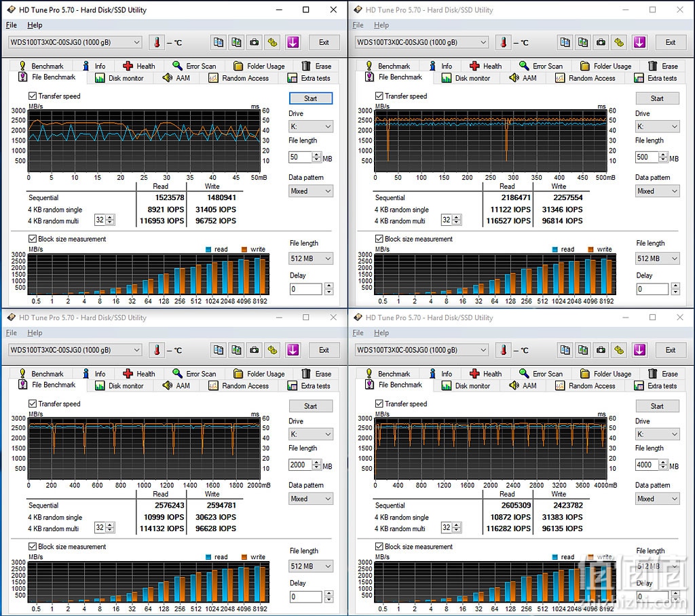Viewport: 695px width, 616px height.
Task: Click copy text icon in top-right window
Action: (565, 42)
